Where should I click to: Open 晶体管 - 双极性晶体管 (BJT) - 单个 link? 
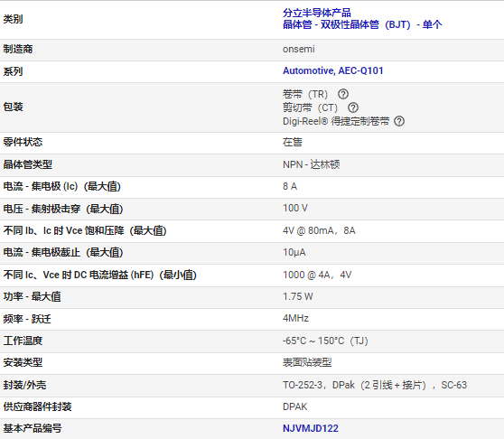(x=362, y=24)
